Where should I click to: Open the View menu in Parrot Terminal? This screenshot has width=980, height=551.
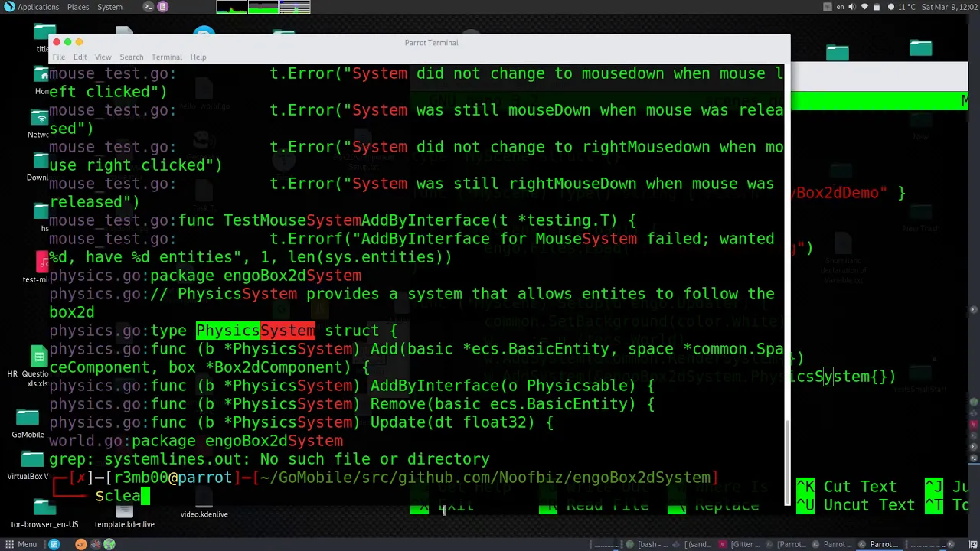tap(103, 57)
